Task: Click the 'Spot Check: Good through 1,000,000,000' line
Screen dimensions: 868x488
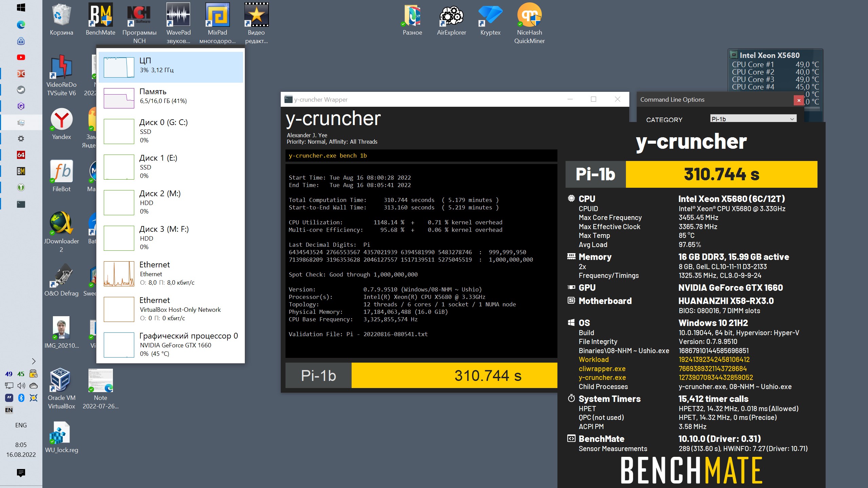Action: (x=353, y=274)
